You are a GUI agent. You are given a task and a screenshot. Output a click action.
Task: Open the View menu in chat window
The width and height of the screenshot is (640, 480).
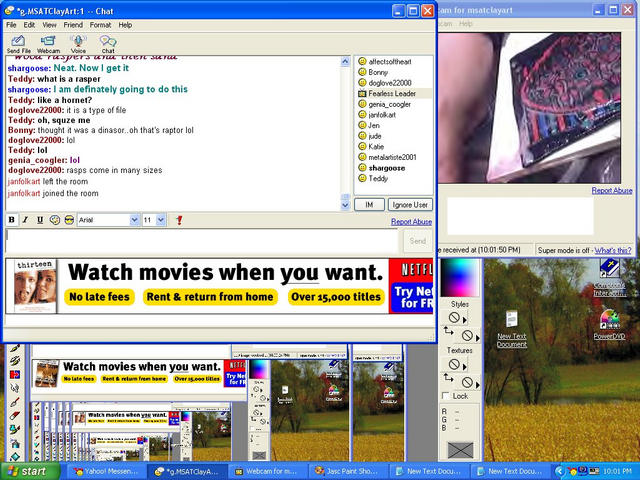pos(49,25)
